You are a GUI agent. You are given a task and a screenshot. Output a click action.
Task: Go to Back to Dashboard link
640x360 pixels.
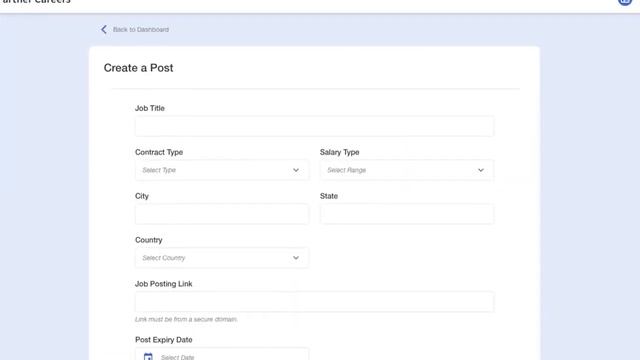pyautogui.click(x=141, y=29)
